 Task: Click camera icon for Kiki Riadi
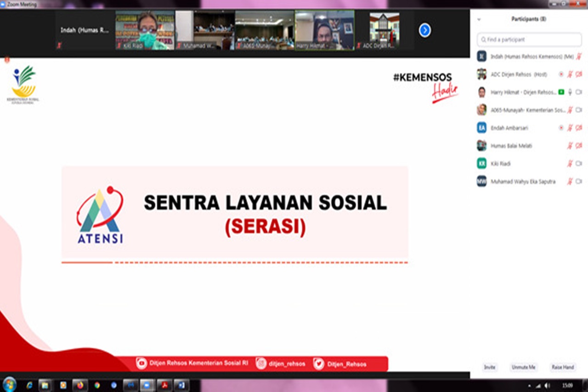point(579,164)
